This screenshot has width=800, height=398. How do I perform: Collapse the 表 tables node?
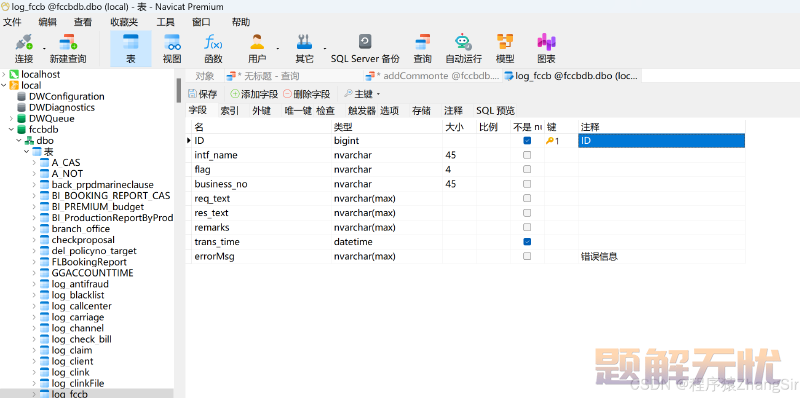point(27,152)
